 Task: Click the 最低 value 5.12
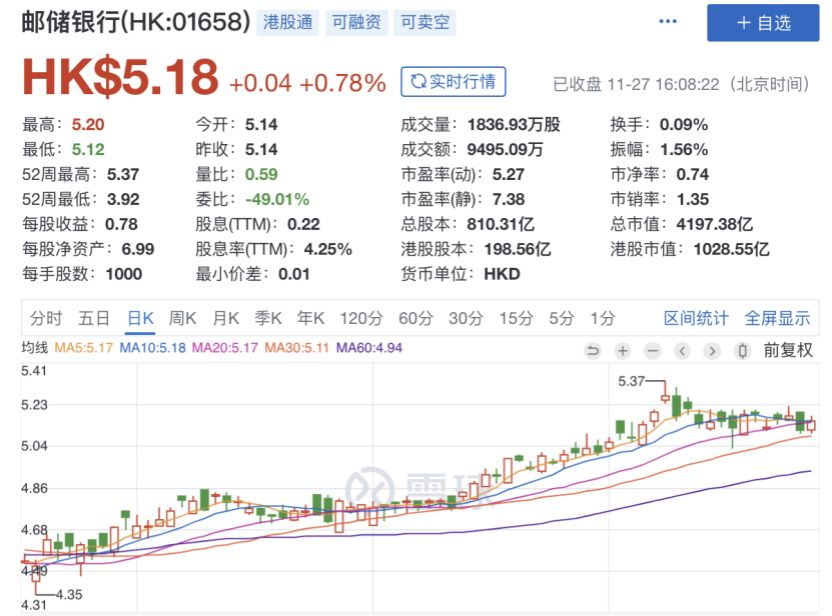[x=88, y=150]
